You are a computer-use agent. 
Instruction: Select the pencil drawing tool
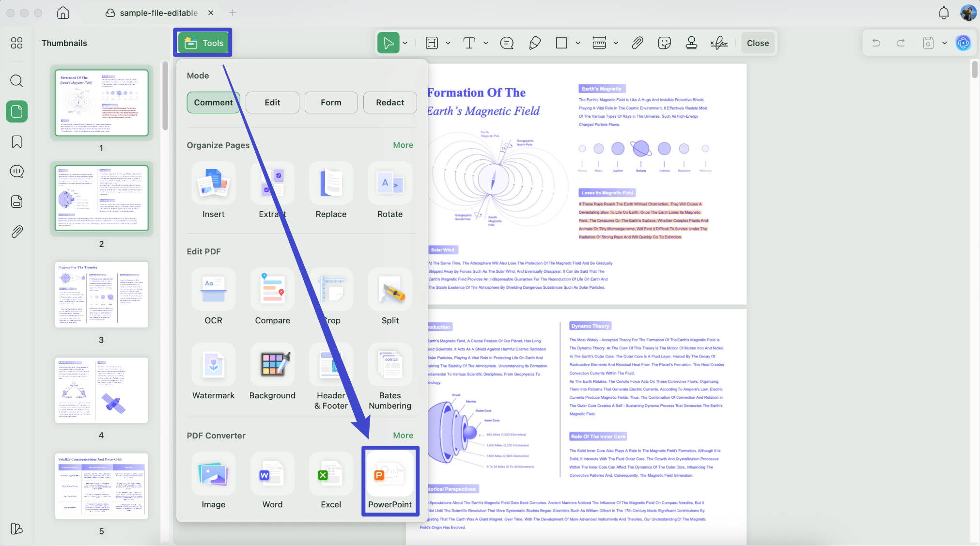535,43
